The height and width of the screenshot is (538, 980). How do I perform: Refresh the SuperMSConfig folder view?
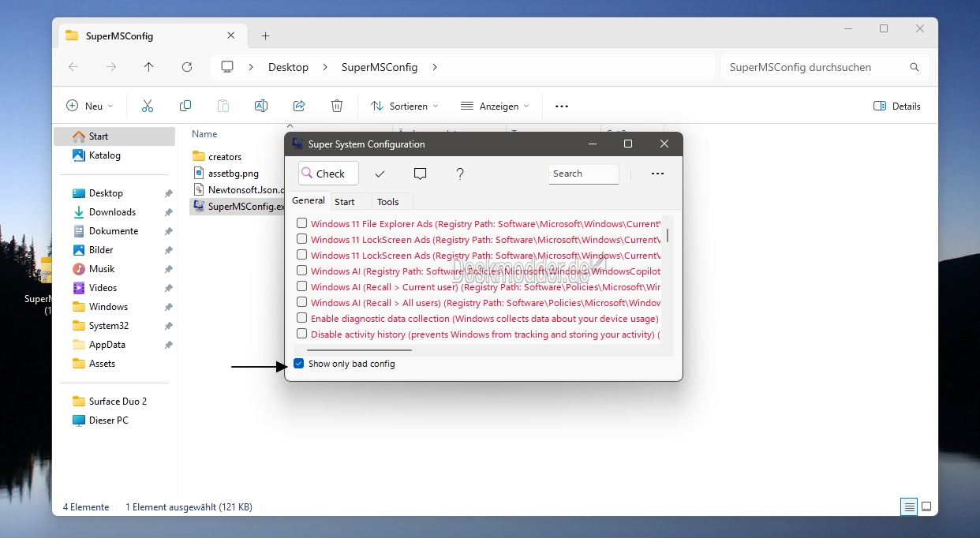pyautogui.click(x=187, y=67)
